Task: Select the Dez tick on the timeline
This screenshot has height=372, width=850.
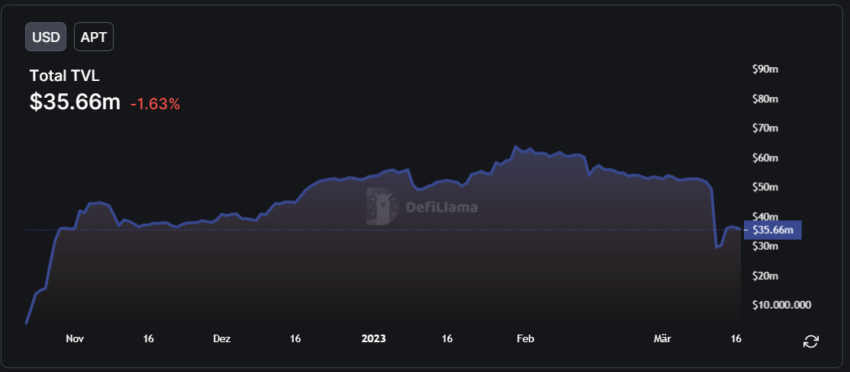Action: pos(222,338)
